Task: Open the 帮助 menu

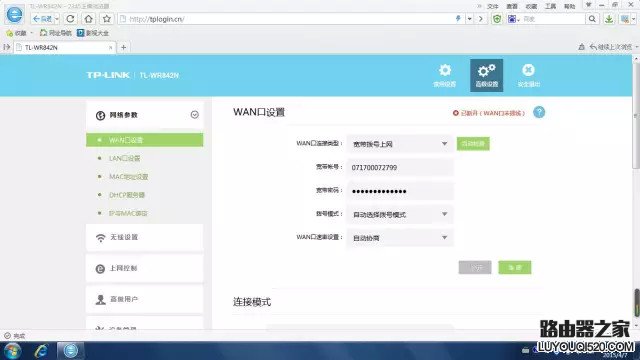Action: pos(569,6)
